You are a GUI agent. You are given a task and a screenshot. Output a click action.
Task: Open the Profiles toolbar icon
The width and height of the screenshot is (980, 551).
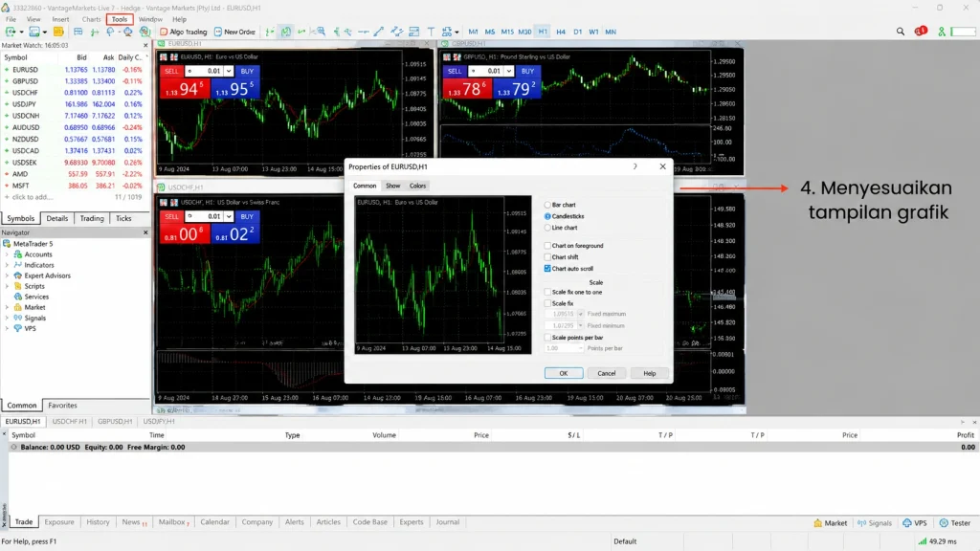pyautogui.click(x=33, y=32)
